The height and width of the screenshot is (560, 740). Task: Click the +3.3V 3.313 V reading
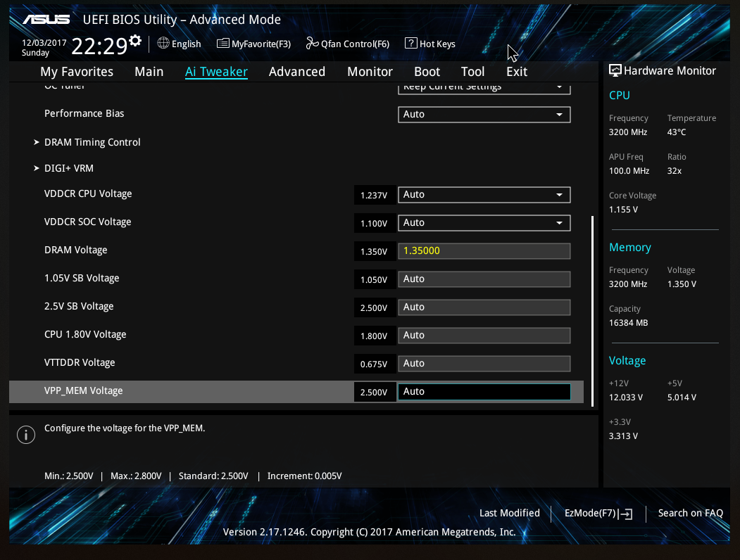point(623,436)
